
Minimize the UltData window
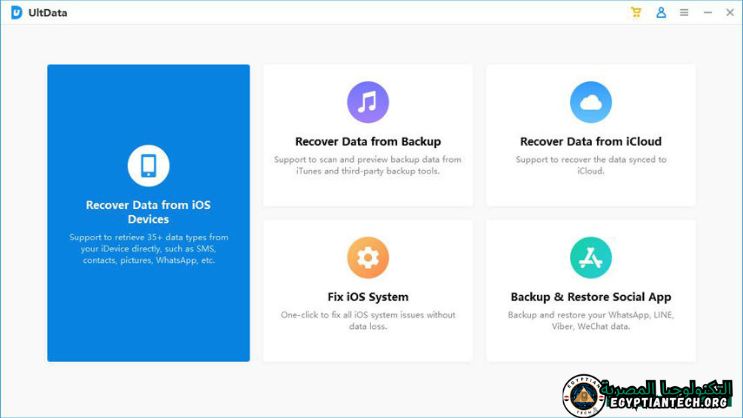(707, 13)
